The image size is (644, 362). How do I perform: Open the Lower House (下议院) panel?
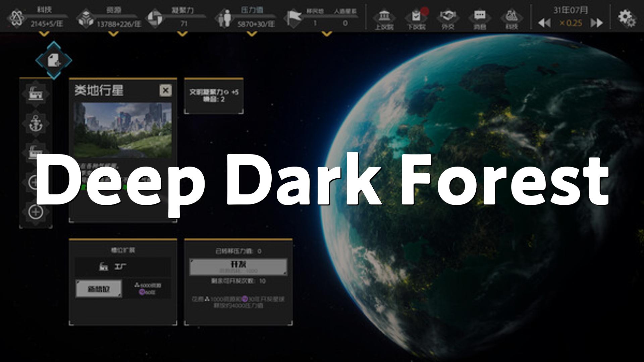(x=416, y=19)
